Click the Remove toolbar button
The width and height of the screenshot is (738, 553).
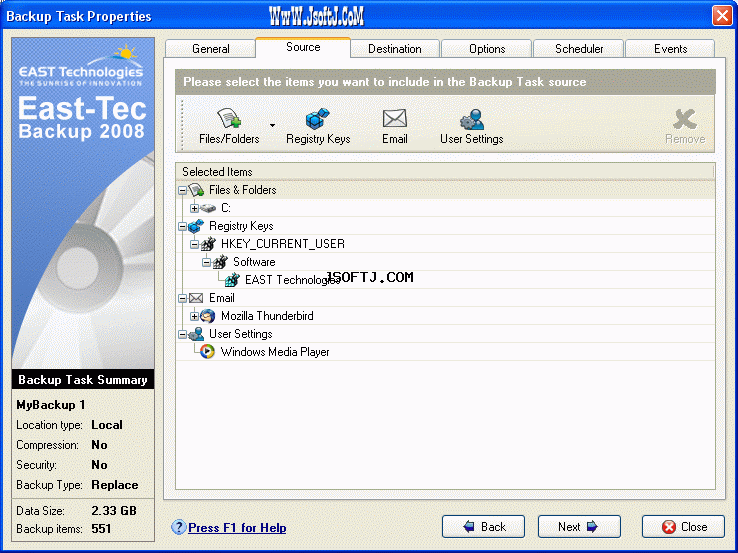(685, 126)
